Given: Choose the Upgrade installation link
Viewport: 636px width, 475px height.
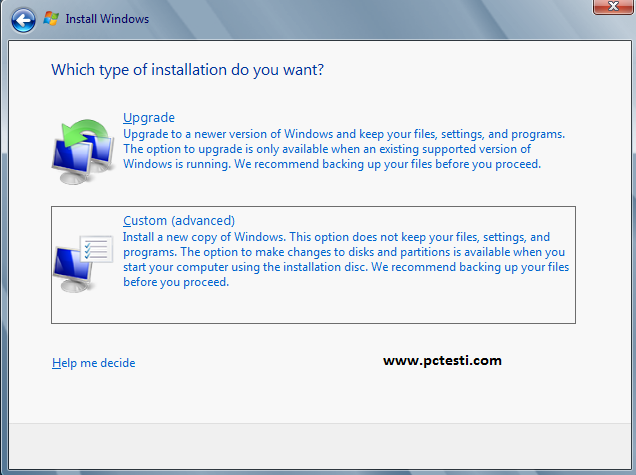Looking at the screenshot, I should pos(149,118).
